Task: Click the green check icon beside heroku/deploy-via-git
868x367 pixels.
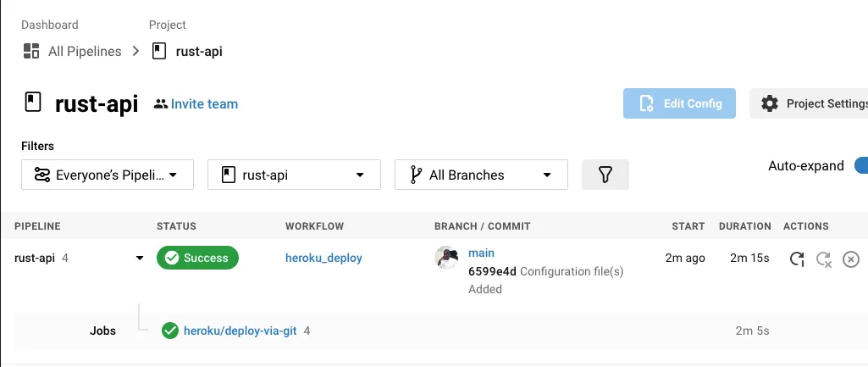Action: pos(170,331)
